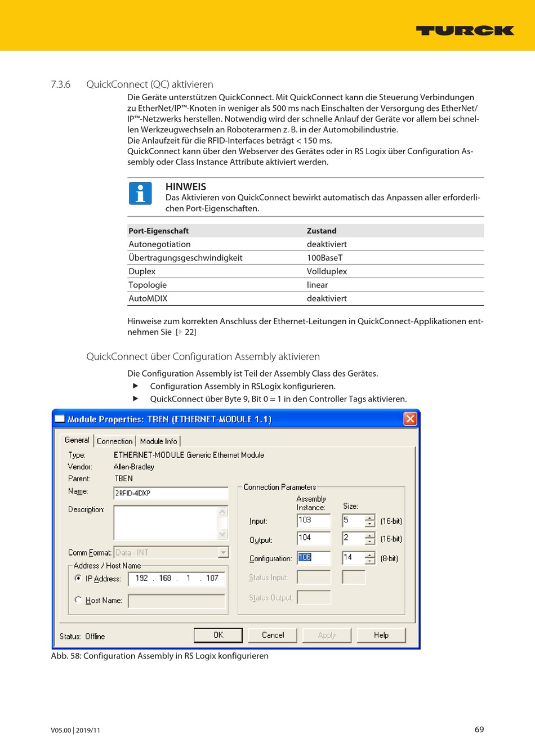
Task: Close the Module Properties dialog
Action: [410, 419]
